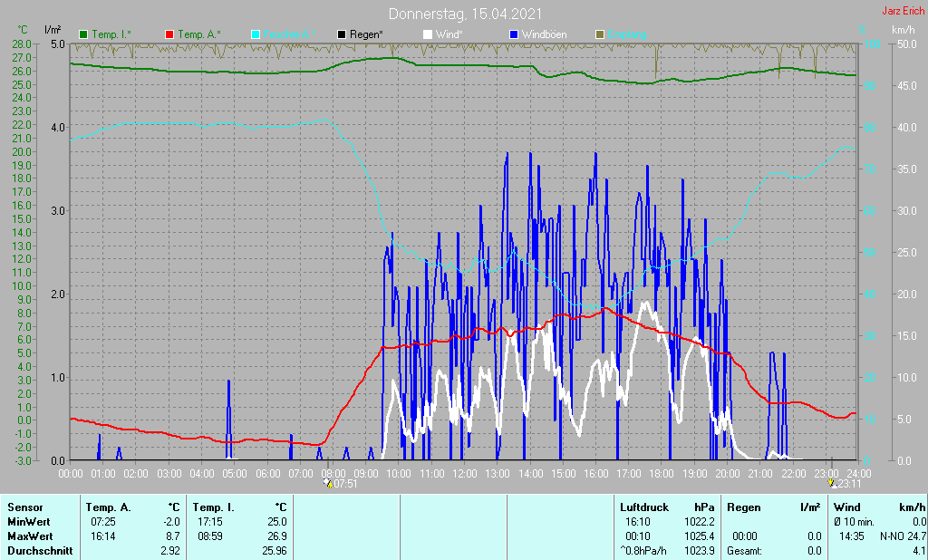The image size is (928, 560).
Task: Click the '12:00' time axis label
Action: coord(465,474)
